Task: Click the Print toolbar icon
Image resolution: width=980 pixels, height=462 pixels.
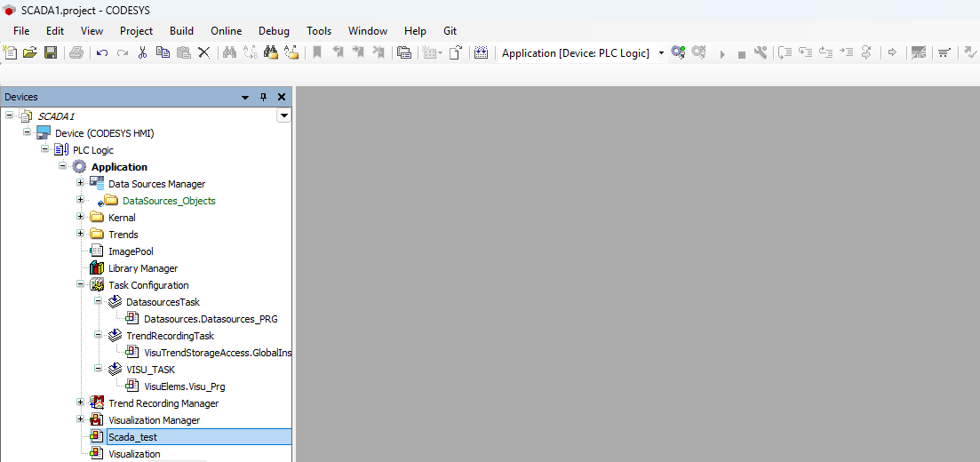Action: pyautogui.click(x=76, y=53)
